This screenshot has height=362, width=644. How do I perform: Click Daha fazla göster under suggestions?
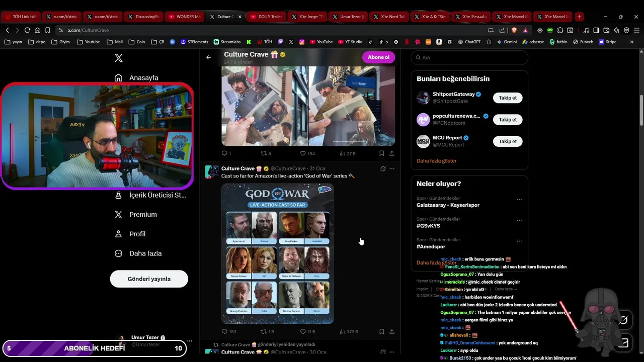pos(437,161)
